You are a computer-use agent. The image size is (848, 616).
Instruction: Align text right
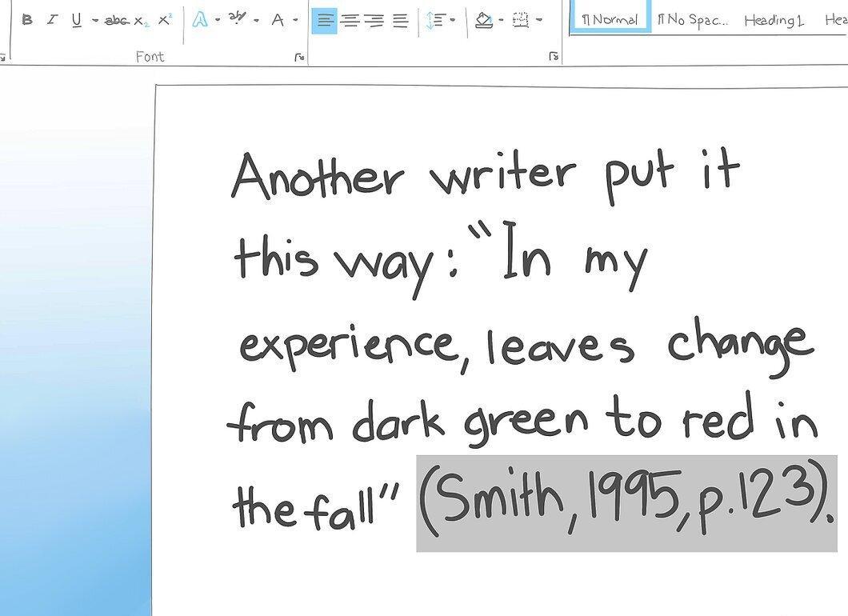tap(375, 21)
